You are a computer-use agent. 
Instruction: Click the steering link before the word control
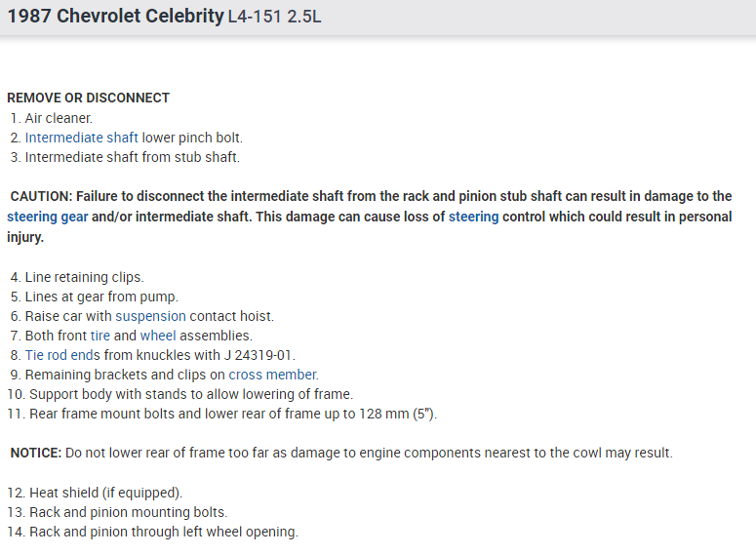coord(473,217)
